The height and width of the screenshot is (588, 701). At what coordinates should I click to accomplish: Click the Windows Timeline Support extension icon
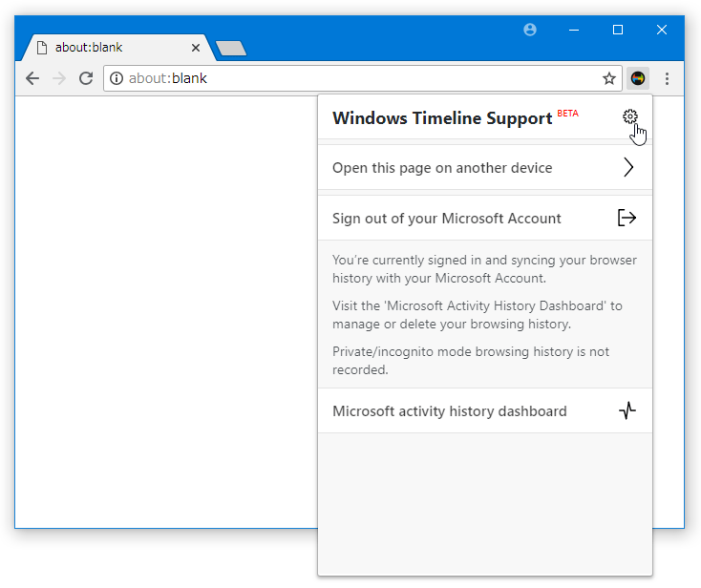[x=638, y=78]
